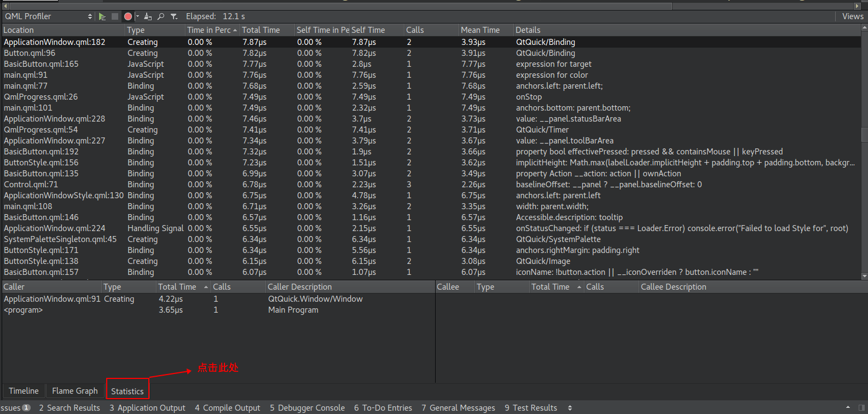
Task: Open the 3 Application Output pane
Action: (x=147, y=408)
